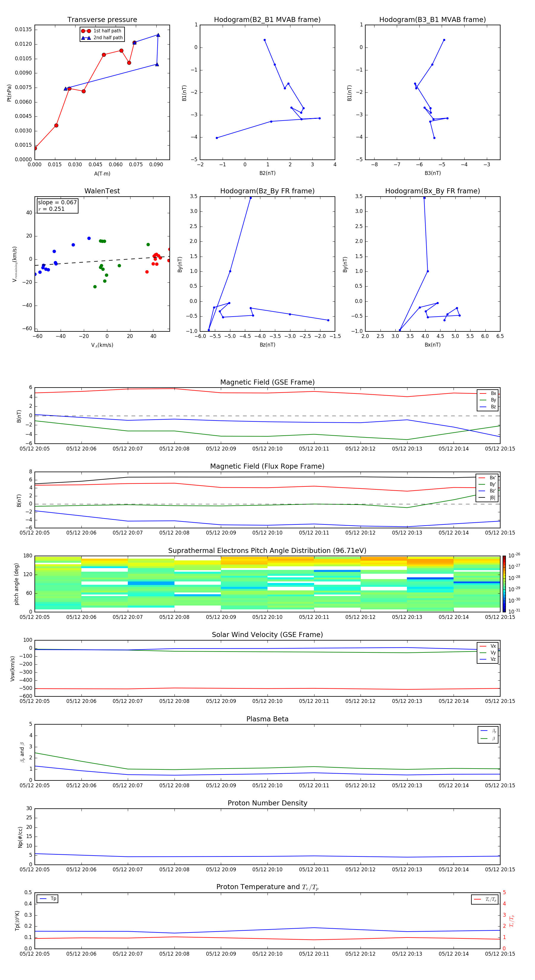
Task: Click the Vz legend entry
Action: [x=488, y=659]
